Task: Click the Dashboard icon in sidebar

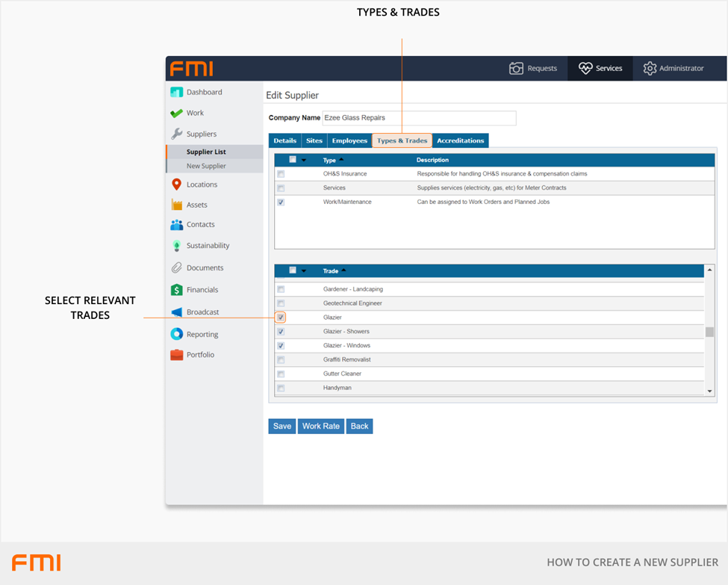Action: point(176,93)
